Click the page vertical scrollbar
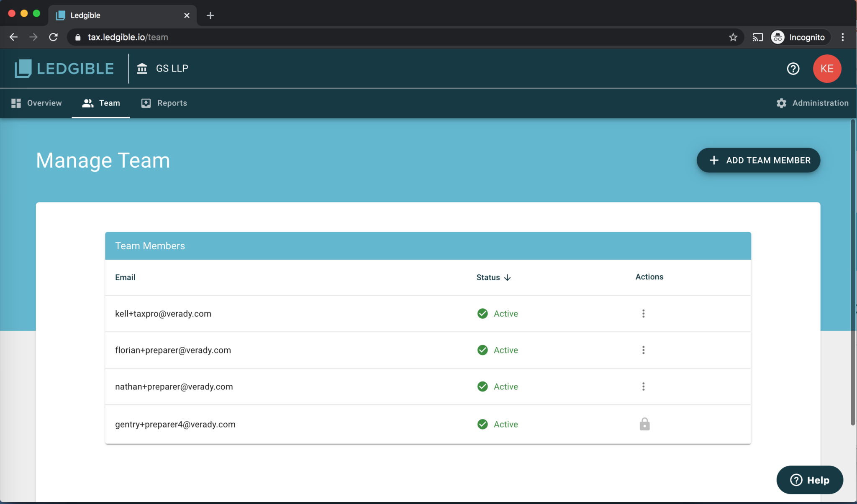Screen dimensions: 857x504 (852, 272)
